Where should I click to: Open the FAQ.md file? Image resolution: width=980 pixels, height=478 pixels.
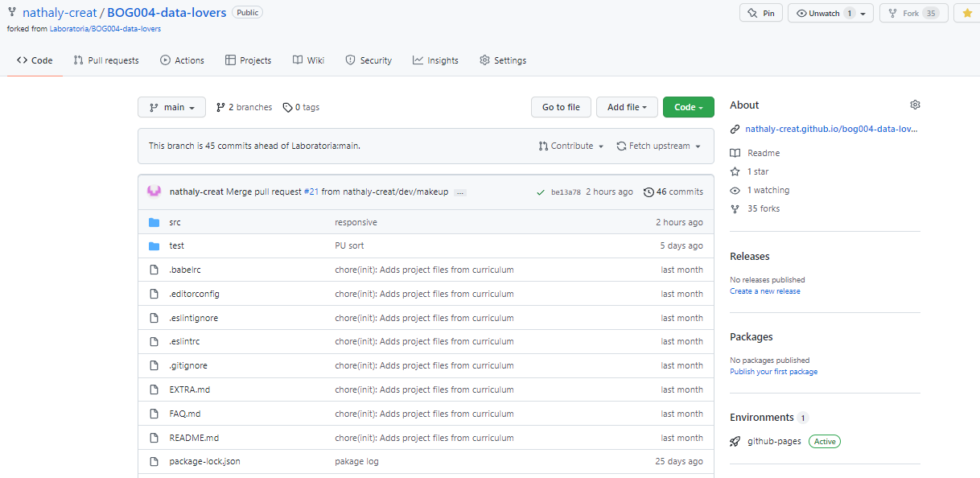[184, 414]
